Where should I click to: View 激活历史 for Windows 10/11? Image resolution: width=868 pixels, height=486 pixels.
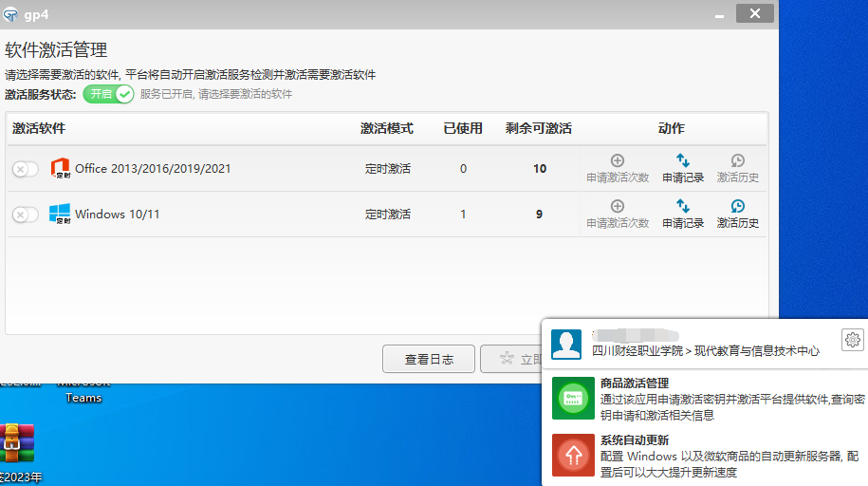737,215
